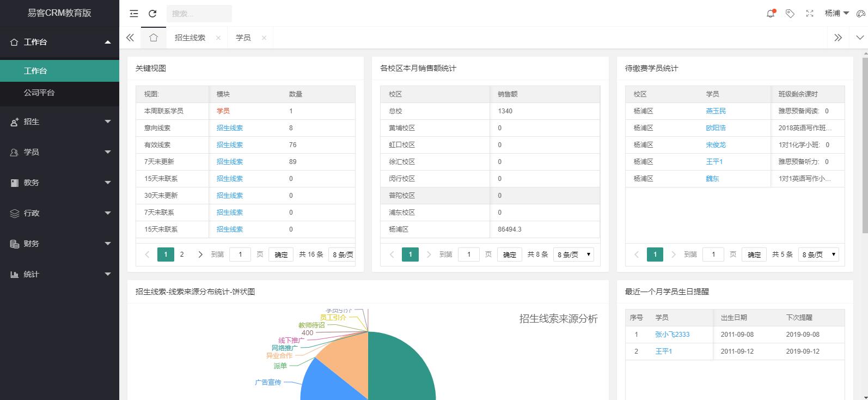This screenshot has width=868, height=400.
Task: Click the 易客CRM教育版 logo title
Action: tap(59, 13)
